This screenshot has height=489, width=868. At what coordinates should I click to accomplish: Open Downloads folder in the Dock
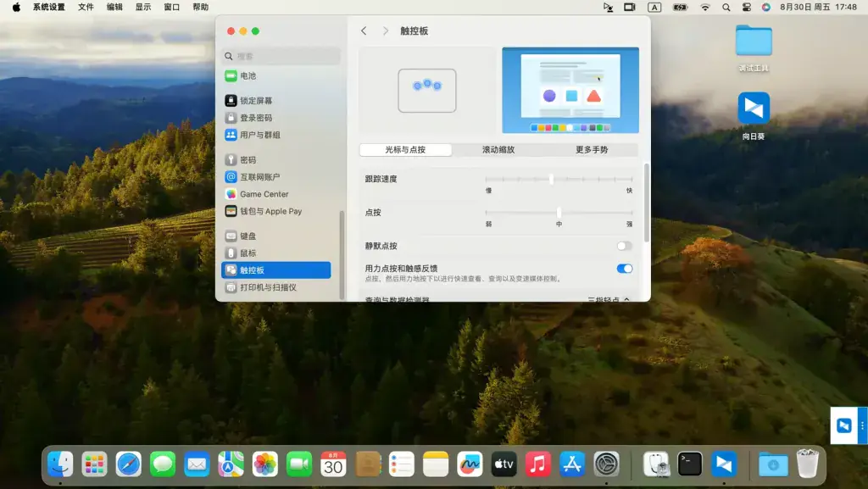pos(773,464)
